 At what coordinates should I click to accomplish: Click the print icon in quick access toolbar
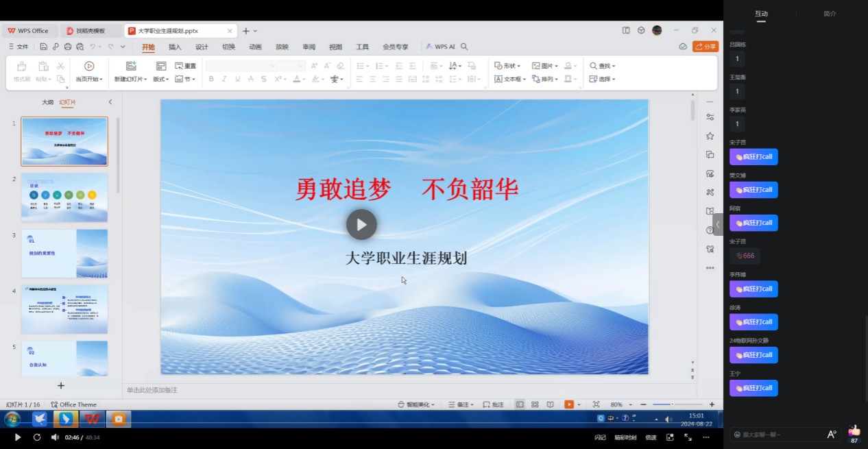click(x=67, y=47)
